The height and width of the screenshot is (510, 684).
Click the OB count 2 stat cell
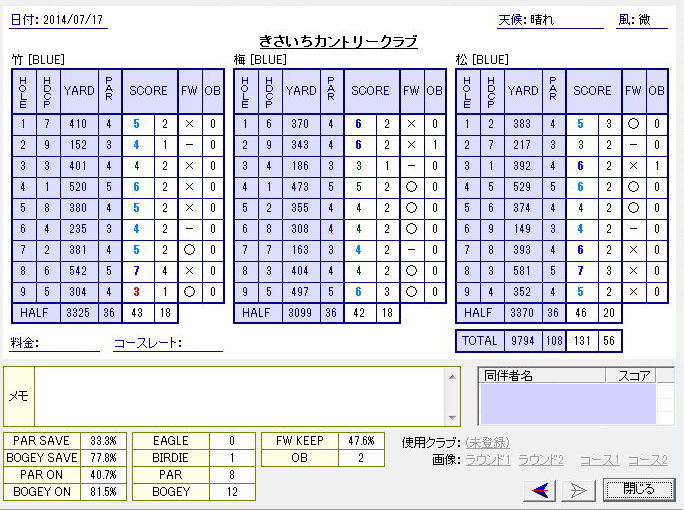[x=361, y=458]
